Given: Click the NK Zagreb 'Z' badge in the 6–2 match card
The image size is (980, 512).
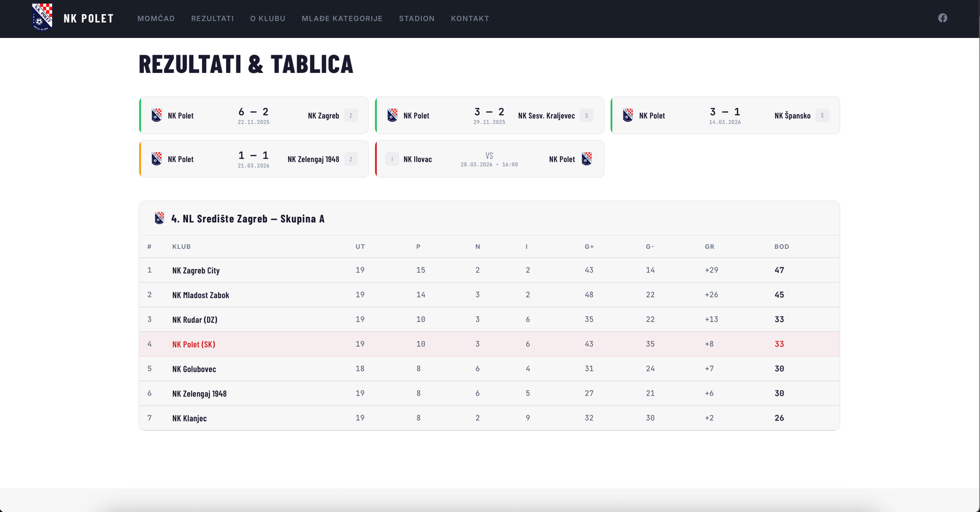Looking at the screenshot, I should (x=351, y=116).
